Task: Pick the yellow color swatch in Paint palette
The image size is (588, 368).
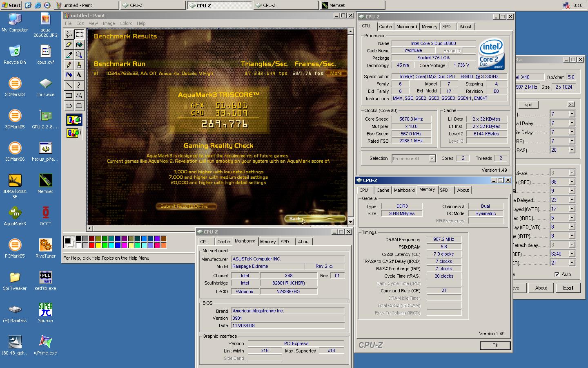Action: tap(98, 245)
